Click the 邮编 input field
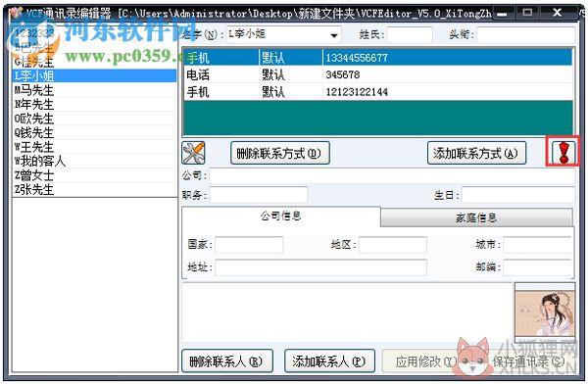Viewport: 588px width, 384px height. tap(537, 267)
